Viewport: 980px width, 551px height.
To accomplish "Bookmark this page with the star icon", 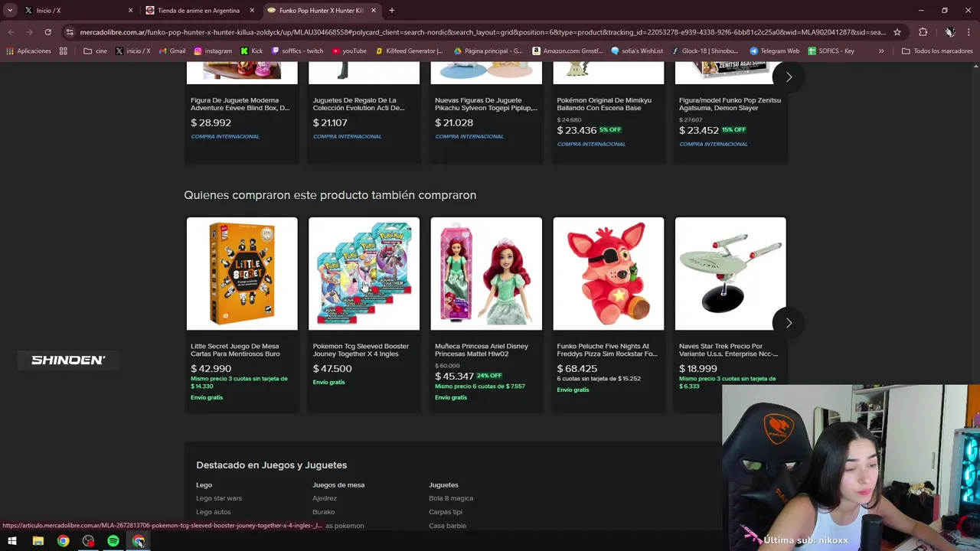I will click(x=897, y=32).
